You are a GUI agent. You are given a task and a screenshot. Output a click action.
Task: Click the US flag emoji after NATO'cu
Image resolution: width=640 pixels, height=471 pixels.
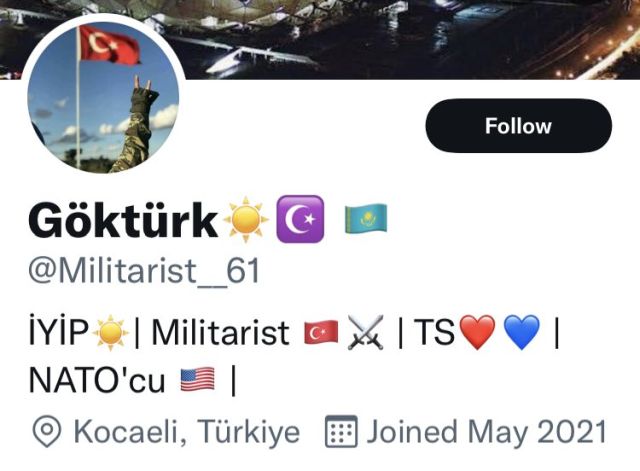(x=198, y=379)
